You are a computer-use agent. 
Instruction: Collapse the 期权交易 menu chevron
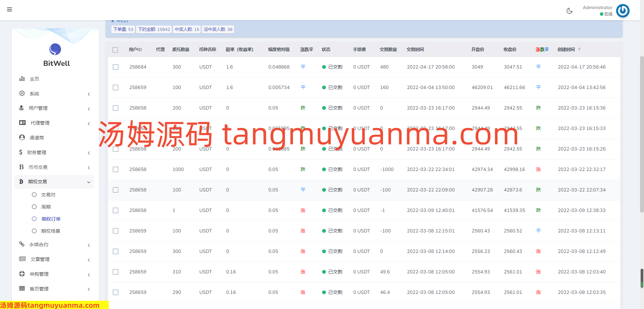click(89, 182)
